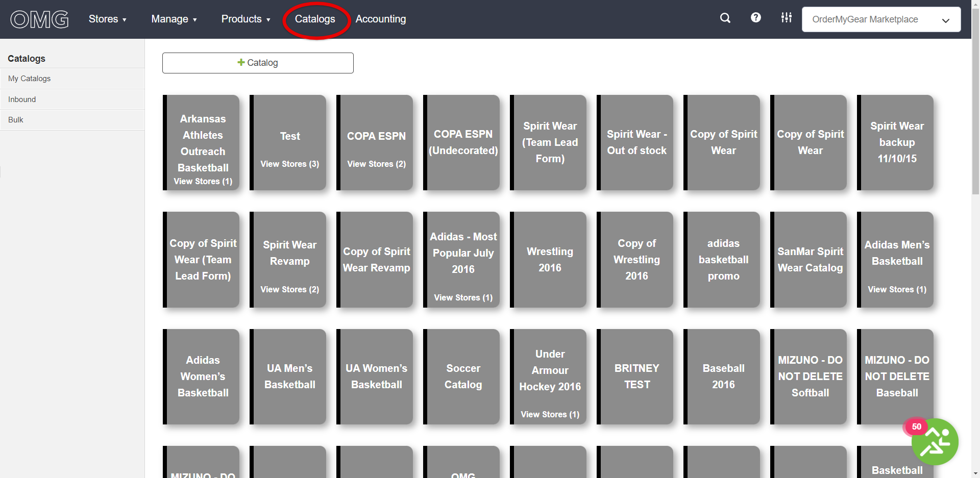Screen dimensions: 980x478
Task: View Stores (3) for Test catalog
Action: click(x=290, y=164)
